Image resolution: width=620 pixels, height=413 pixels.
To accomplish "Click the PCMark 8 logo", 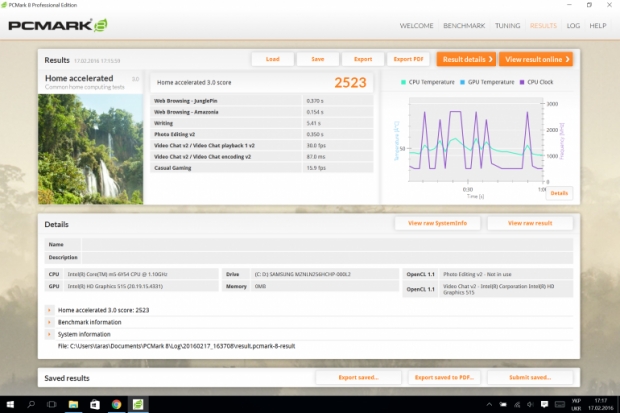I will tap(58, 25).
